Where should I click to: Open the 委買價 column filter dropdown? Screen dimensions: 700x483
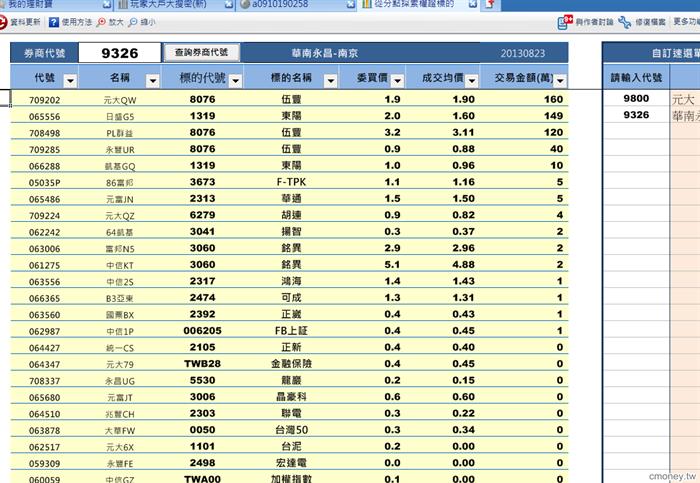(x=397, y=81)
